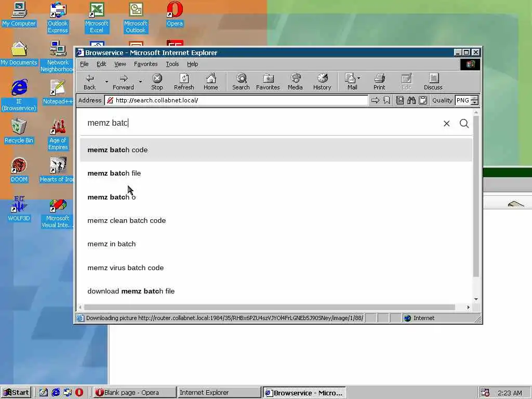
Task: Print the current page
Action: 379,82
